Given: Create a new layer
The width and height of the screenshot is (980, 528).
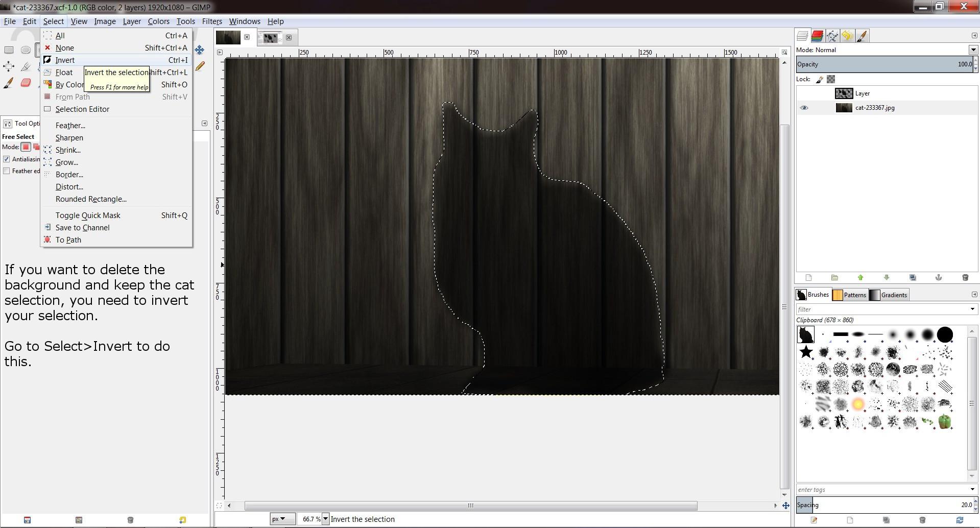Looking at the screenshot, I should [x=808, y=278].
